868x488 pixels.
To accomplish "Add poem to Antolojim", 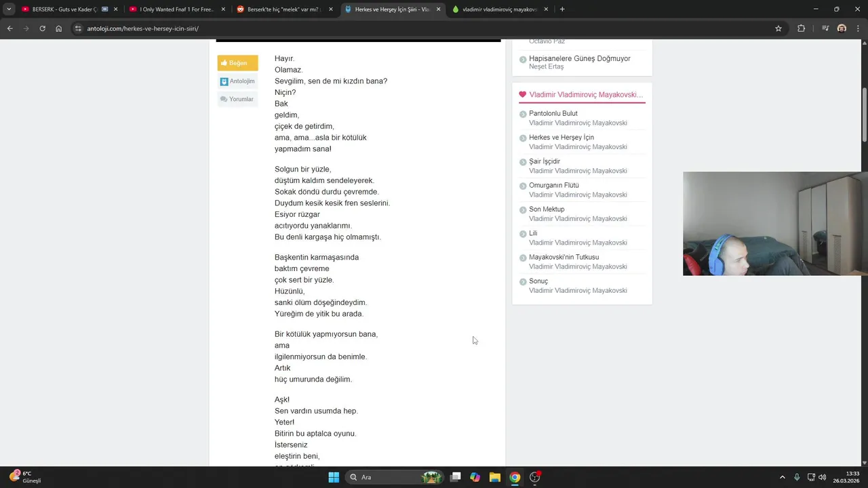I will click(237, 81).
